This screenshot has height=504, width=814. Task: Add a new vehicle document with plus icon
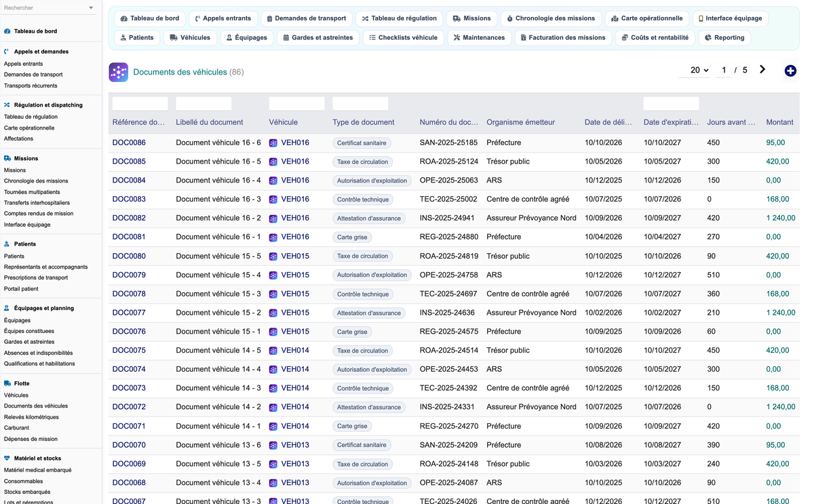click(x=790, y=71)
